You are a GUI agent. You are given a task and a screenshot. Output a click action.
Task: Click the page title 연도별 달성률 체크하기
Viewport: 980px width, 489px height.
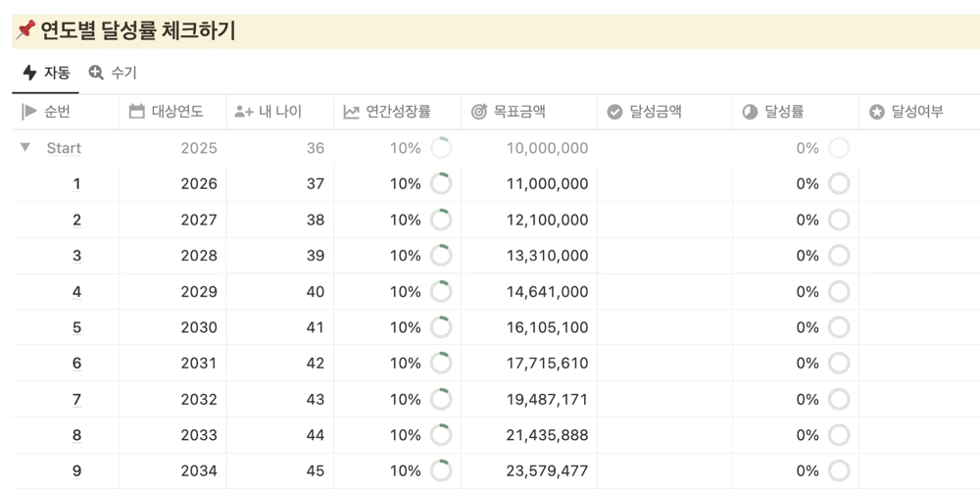click(138, 30)
